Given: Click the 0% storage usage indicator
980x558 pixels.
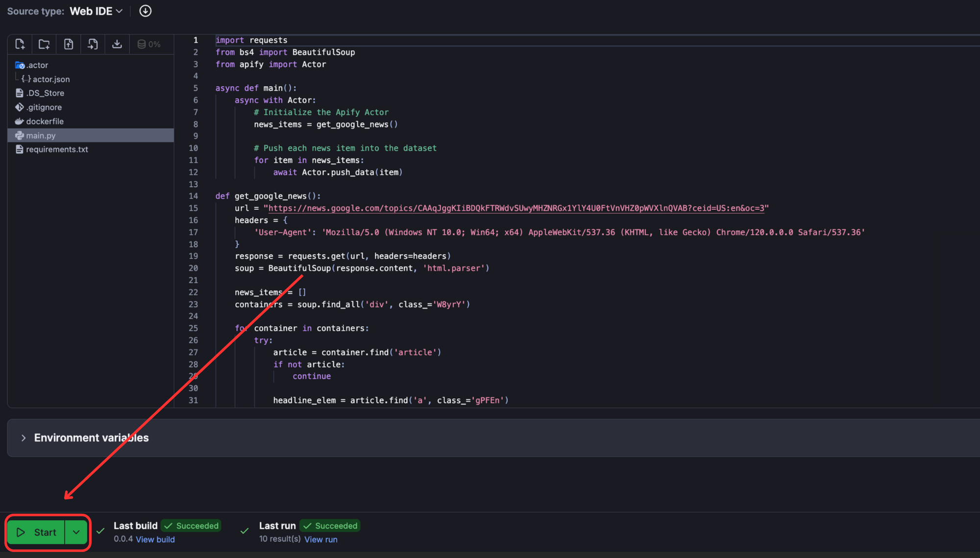Looking at the screenshot, I should pyautogui.click(x=149, y=44).
